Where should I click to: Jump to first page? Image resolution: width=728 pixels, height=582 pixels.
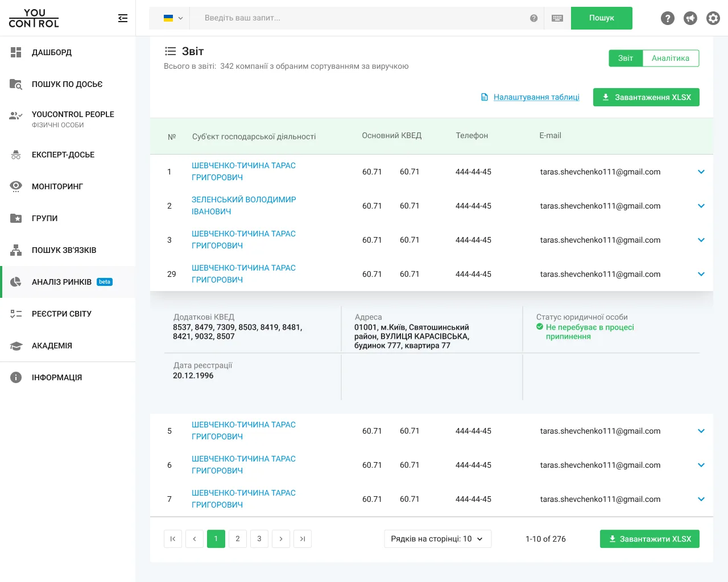click(173, 539)
